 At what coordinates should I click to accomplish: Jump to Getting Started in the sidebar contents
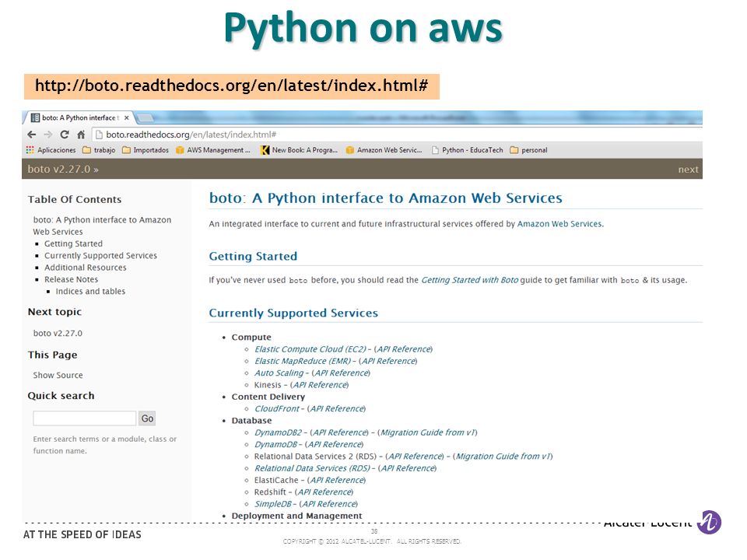point(73,243)
